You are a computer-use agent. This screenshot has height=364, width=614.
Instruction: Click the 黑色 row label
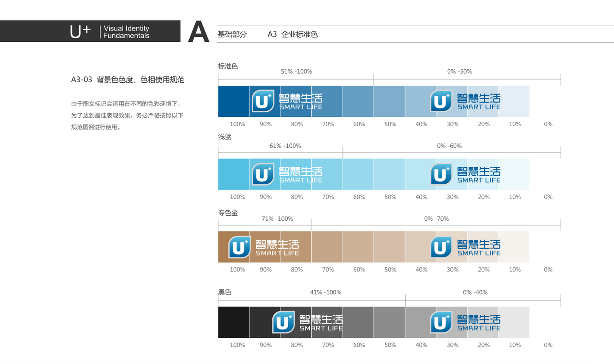[x=225, y=292]
